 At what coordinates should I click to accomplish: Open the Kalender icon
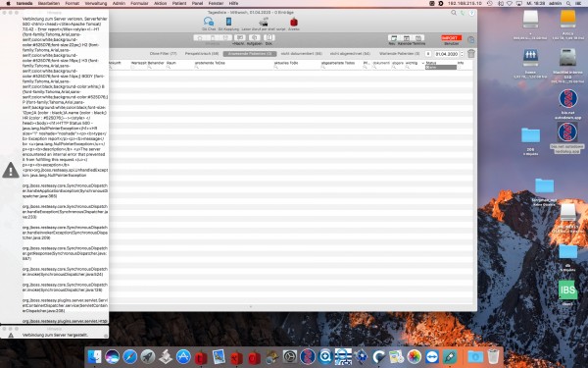coord(407,38)
